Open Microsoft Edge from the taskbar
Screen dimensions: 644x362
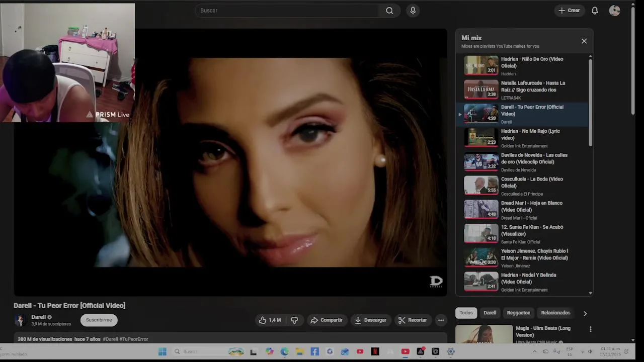coord(284,352)
